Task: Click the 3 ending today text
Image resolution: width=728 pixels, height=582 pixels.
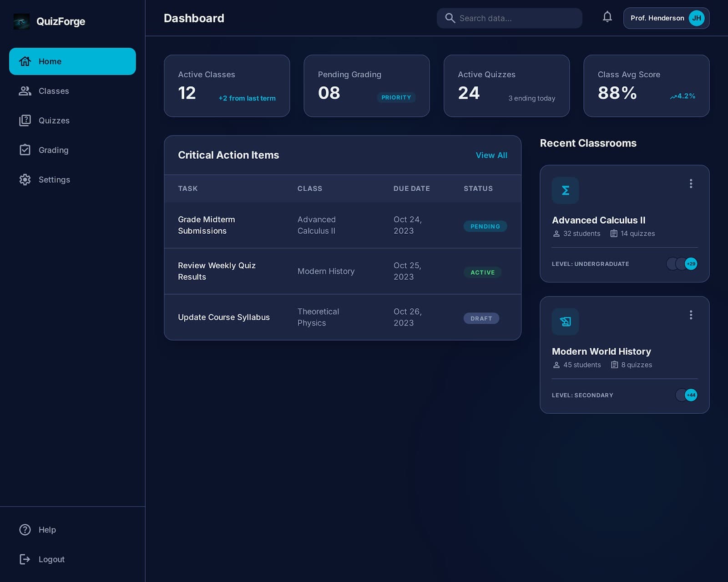Action: (532, 98)
